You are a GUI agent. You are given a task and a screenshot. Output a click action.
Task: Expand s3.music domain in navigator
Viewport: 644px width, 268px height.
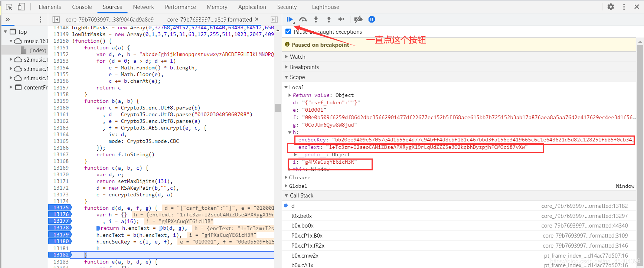11,69
